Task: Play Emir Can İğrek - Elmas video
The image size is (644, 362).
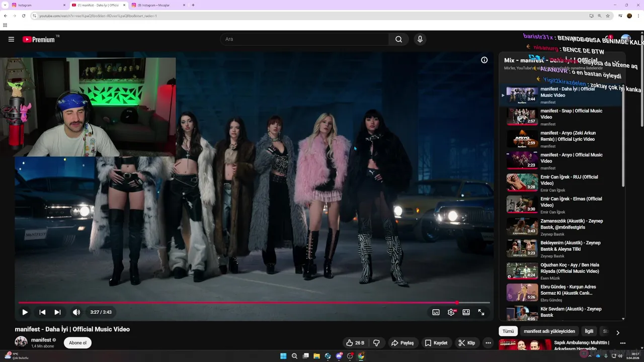Action: [561, 205]
